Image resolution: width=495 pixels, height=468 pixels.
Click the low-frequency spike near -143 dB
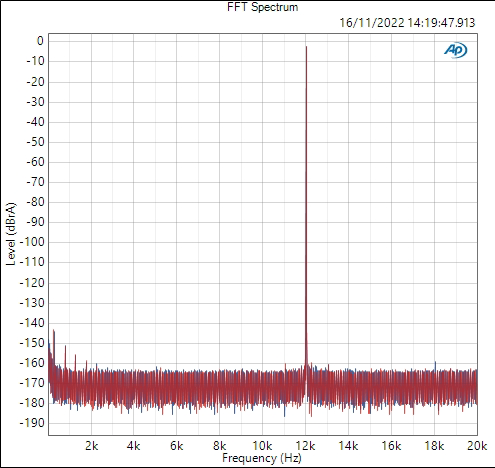(x=54, y=331)
